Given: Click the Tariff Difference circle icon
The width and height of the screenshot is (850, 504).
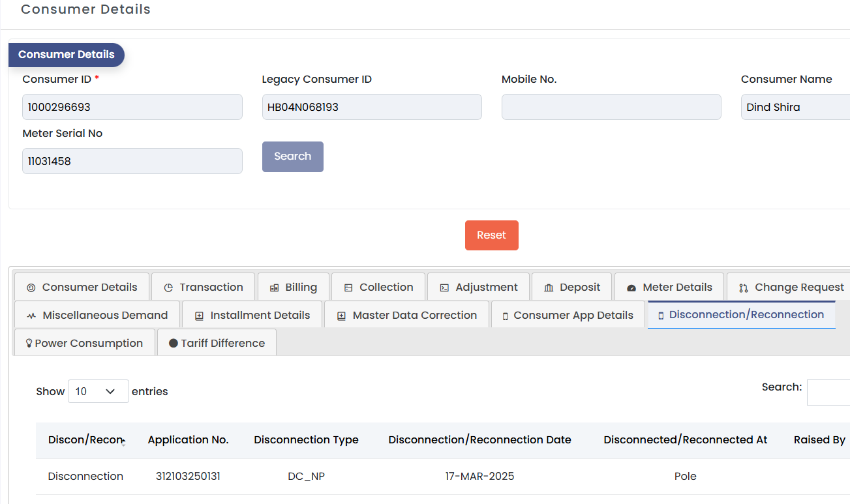Looking at the screenshot, I should click(174, 343).
